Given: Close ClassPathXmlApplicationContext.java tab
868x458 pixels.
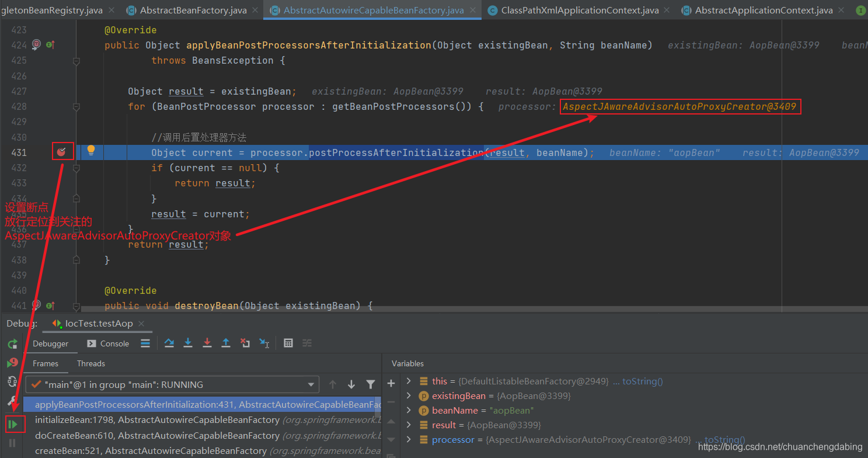Looking at the screenshot, I should pyautogui.click(x=667, y=11).
